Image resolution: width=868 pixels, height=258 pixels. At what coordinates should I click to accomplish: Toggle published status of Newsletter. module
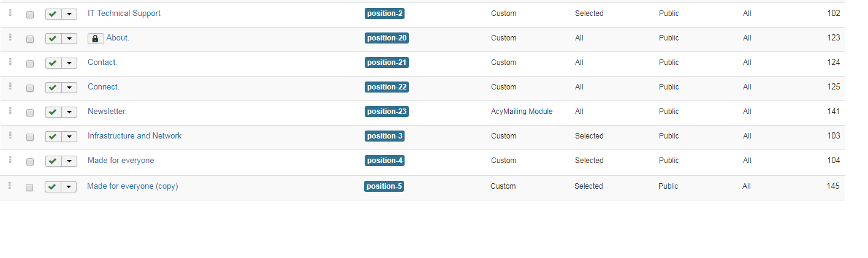[53, 112]
